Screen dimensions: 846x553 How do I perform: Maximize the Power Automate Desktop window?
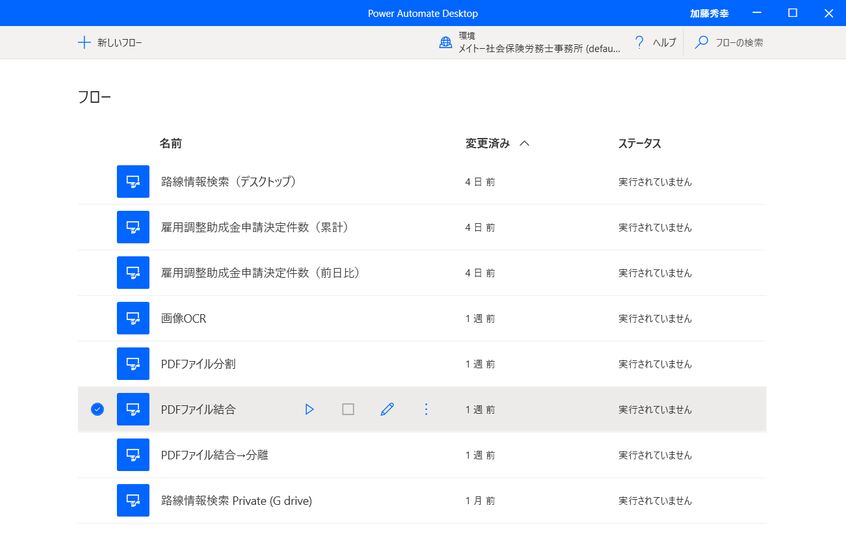click(x=793, y=13)
